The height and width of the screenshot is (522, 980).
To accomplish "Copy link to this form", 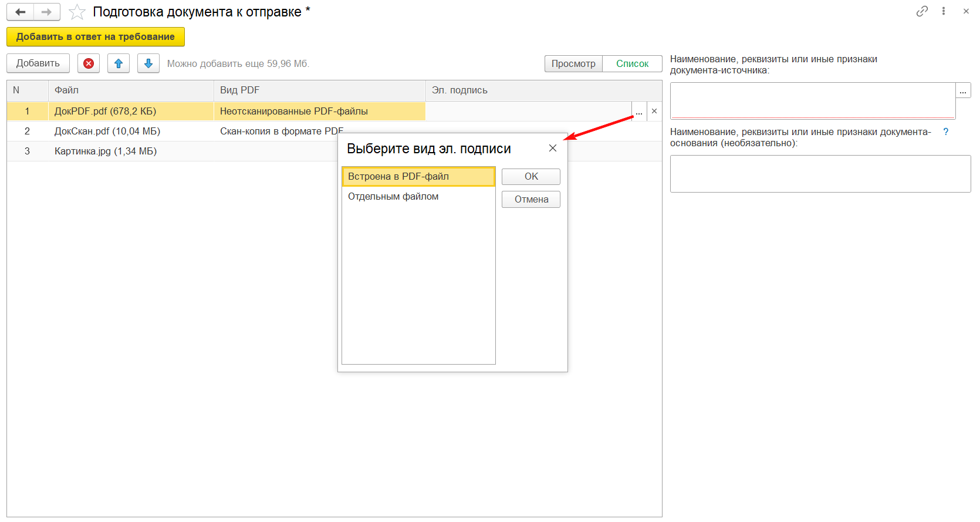I will (922, 11).
